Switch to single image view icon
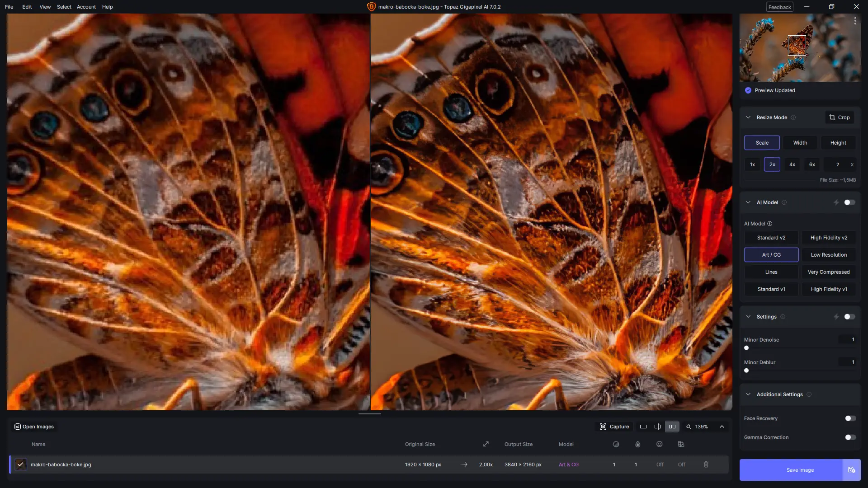The image size is (868, 488). coord(643,427)
